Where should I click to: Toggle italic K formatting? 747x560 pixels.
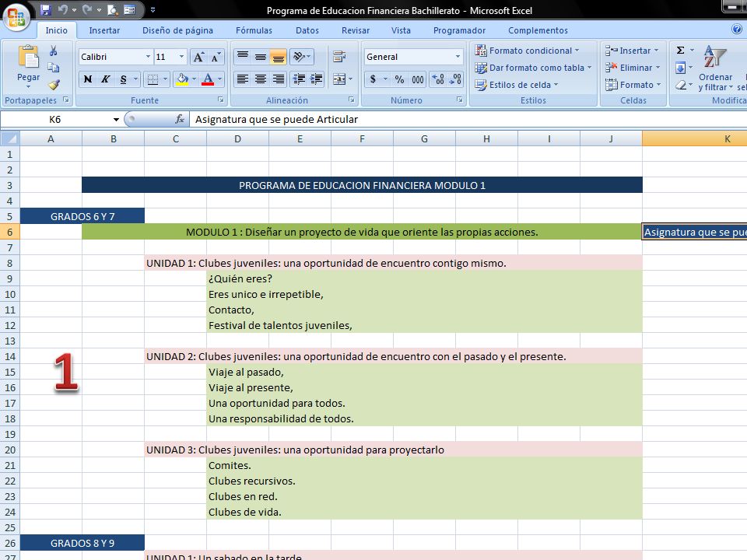[105, 79]
